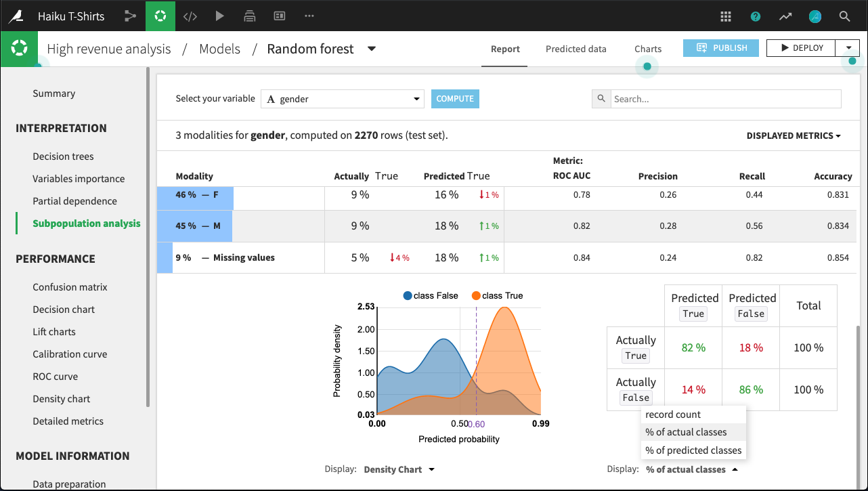
Task: Open the applications grid icon
Action: point(726,16)
